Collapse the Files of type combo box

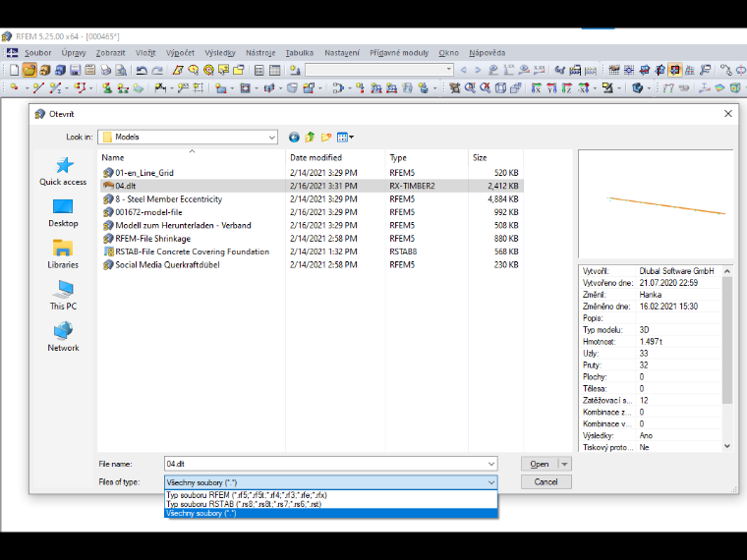491,482
